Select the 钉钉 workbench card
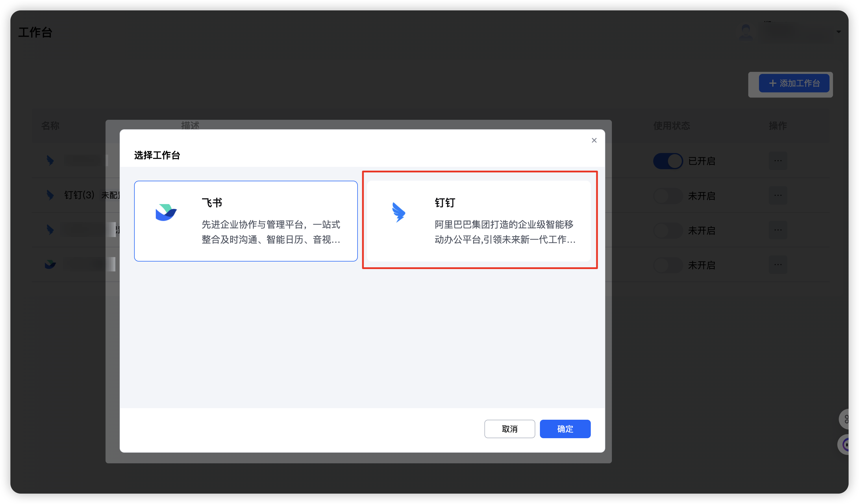 479,221
